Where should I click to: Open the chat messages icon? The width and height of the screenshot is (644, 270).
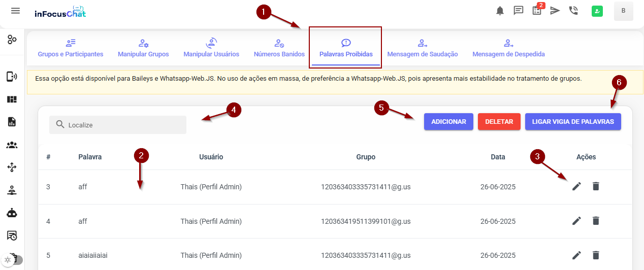(519, 11)
